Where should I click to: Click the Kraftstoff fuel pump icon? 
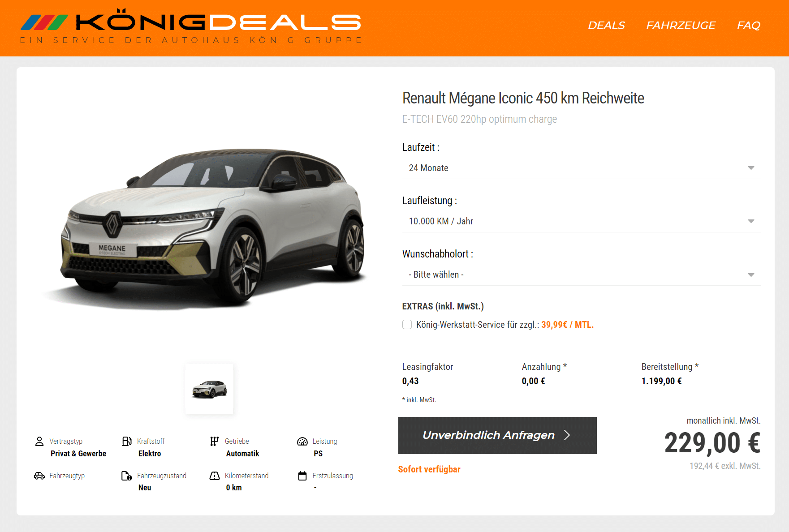click(127, 442)
